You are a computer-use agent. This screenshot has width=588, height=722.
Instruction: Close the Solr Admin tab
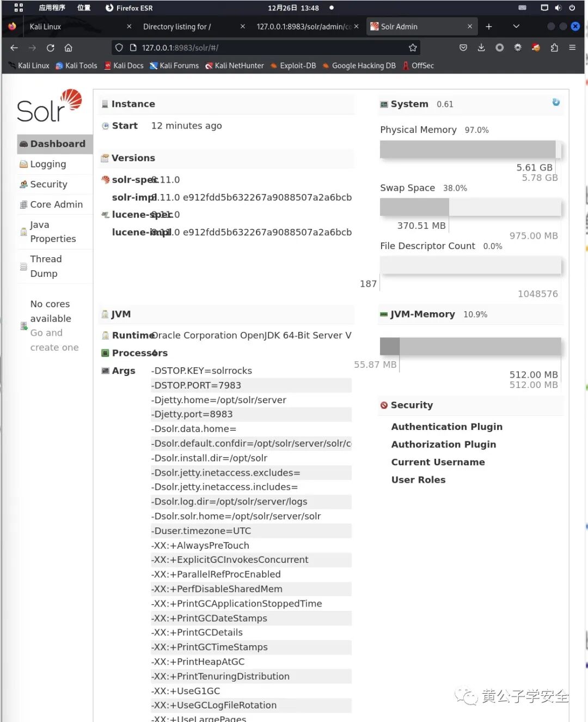click(470, 27)
